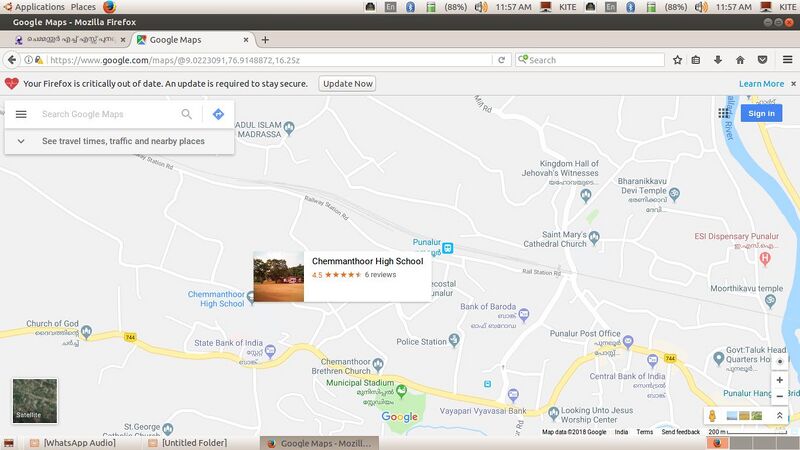Viewport: 800px width, 450px height.
Task: Click Punalur Post Office marker
Action: pos(628,341)
